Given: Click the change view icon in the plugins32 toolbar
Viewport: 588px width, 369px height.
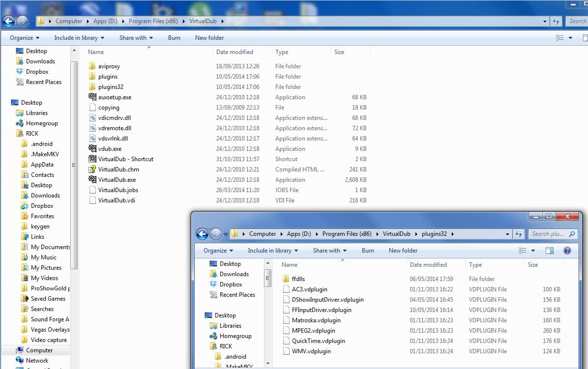Looking at the screenshot, I should pos(523,251).
